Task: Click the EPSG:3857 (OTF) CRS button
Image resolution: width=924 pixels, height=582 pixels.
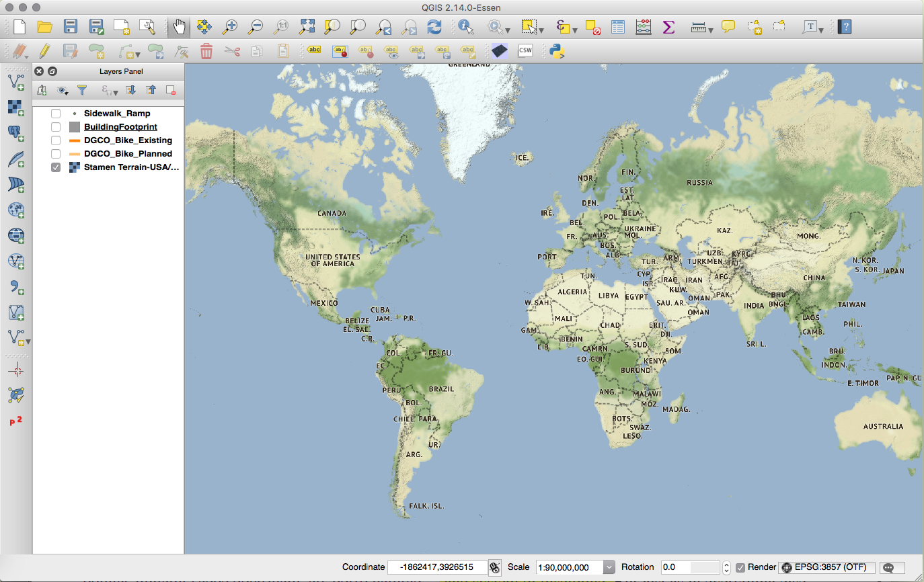Action: point(828,567)
